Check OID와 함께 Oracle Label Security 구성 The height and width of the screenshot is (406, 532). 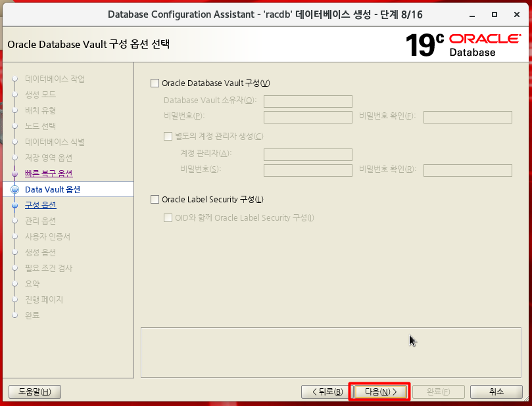coord(168,217)
